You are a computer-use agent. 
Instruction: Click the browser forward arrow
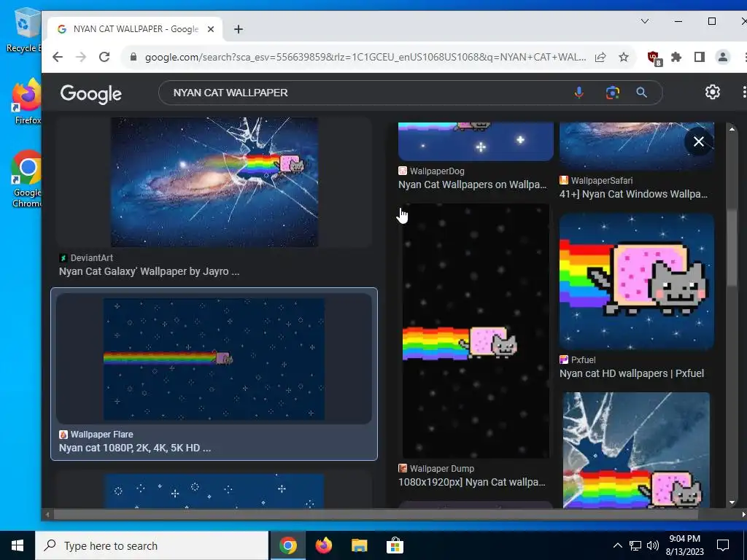click(x=81, y=57)
